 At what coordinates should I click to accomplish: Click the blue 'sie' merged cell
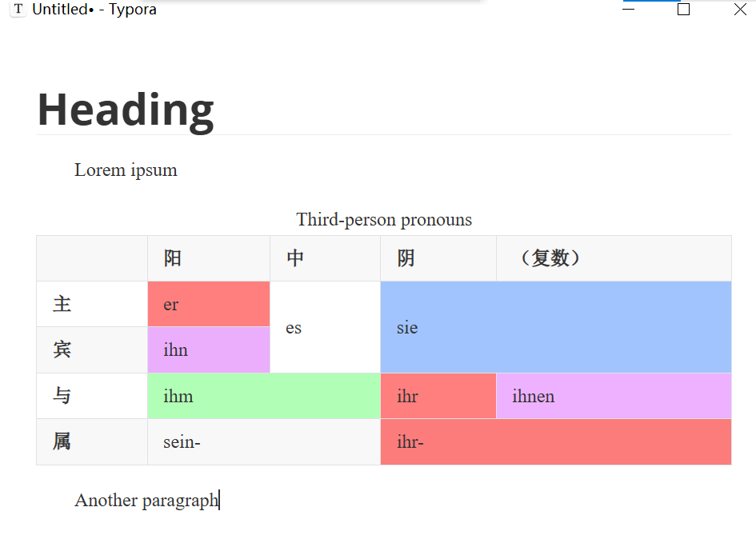[x=555, y=327]
